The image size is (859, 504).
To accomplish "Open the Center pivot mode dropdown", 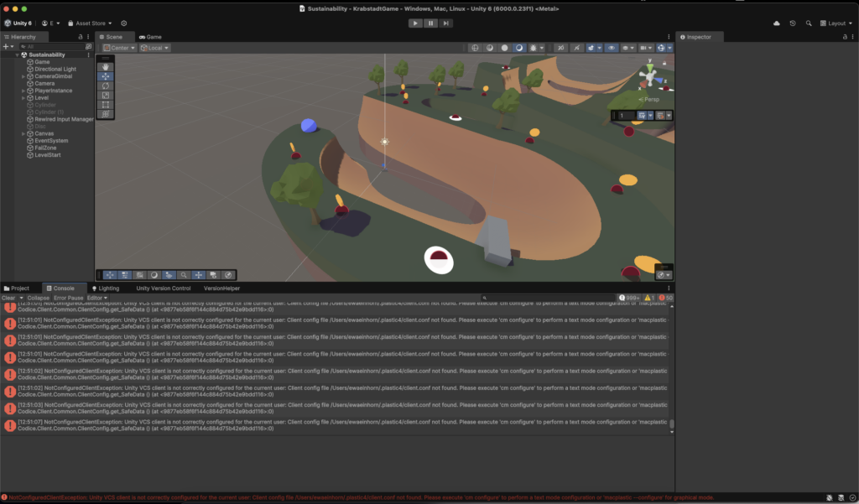I will tap(120, 48).
